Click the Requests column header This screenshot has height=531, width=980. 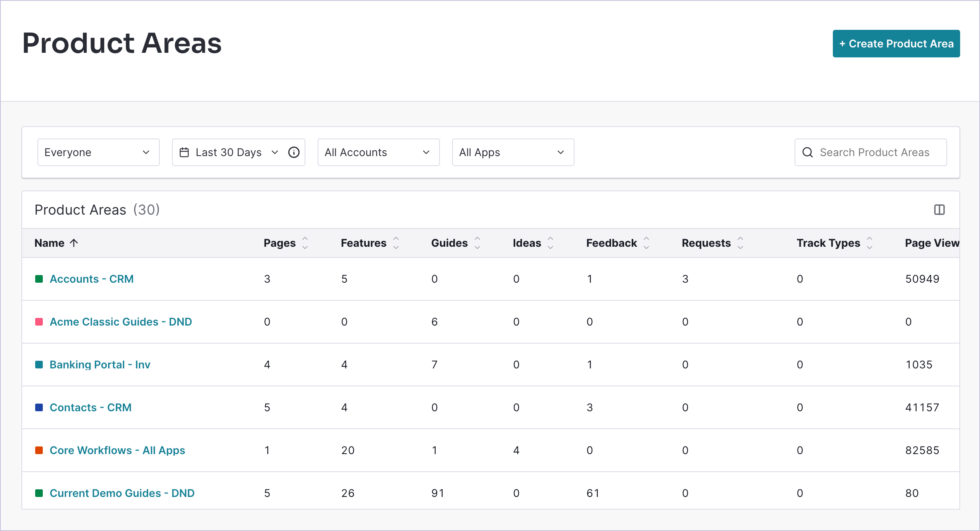click(706, 243)
